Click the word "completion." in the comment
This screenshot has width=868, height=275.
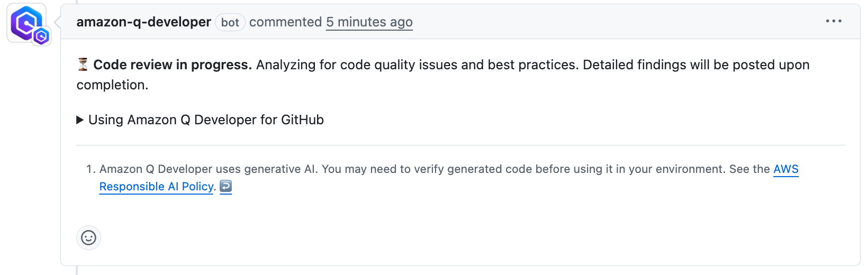pos(112,85)
